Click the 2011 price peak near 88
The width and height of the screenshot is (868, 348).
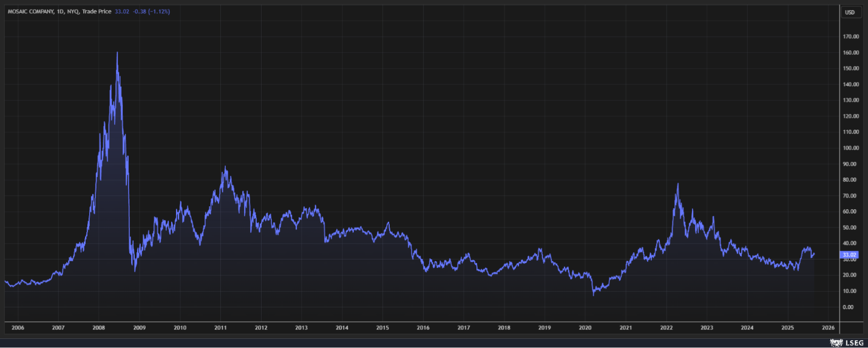click(225, 167)
